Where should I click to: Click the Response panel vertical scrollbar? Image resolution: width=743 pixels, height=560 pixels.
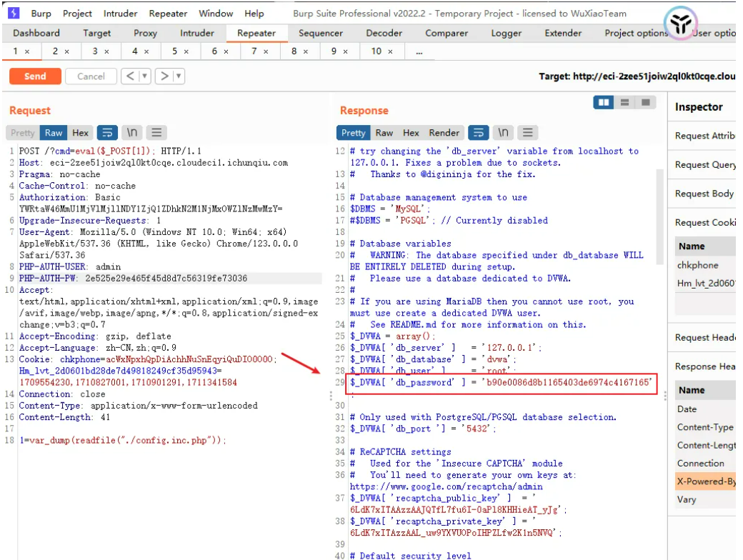click(x=659, y=217)
